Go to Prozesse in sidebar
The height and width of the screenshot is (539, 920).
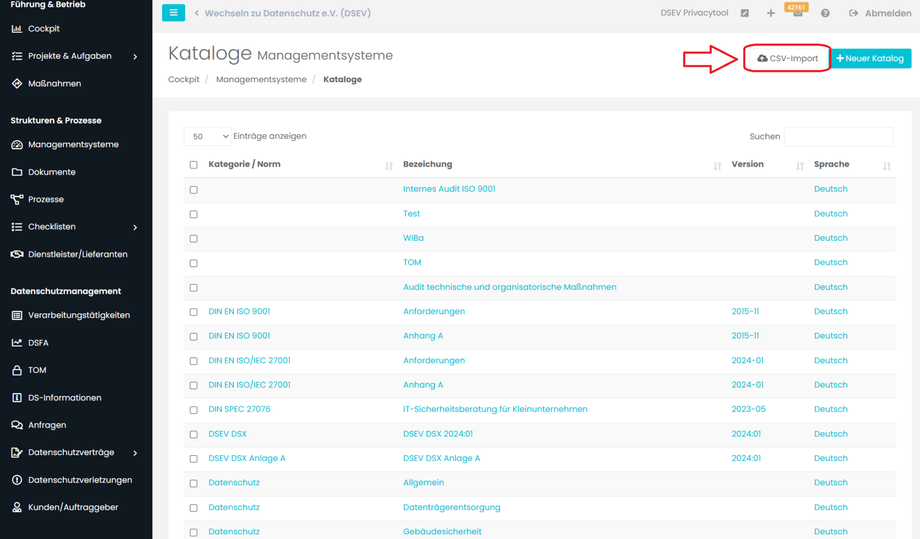tap(45, 199)
